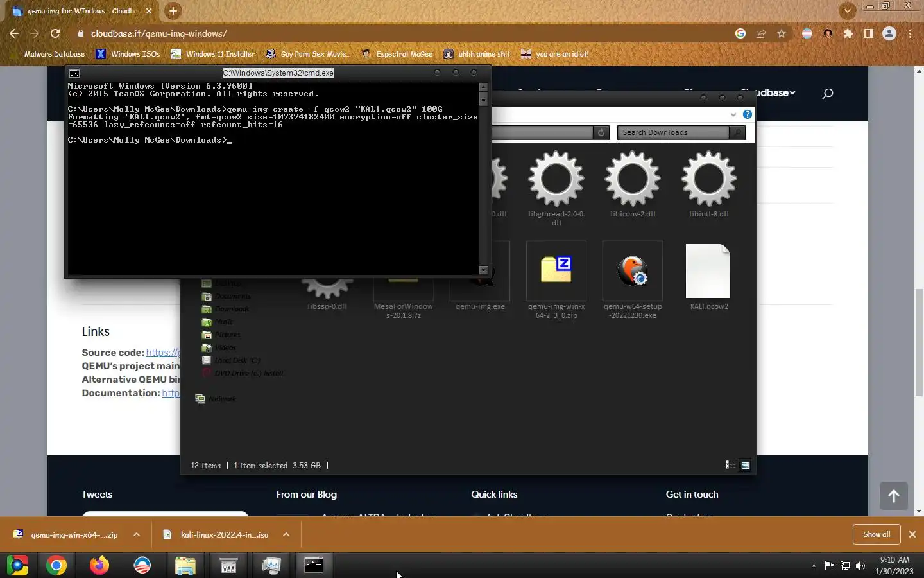Click cmd.exe window's system menu icon
The height and width of the screenshot is (578, 924).
[74, 73]
